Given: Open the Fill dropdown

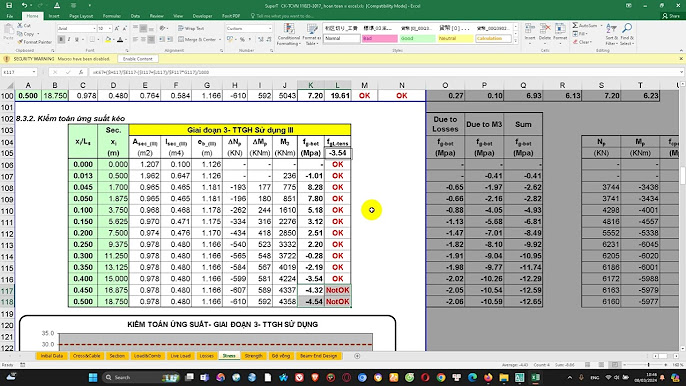Looking at the screenshot, I should point(581,34).
